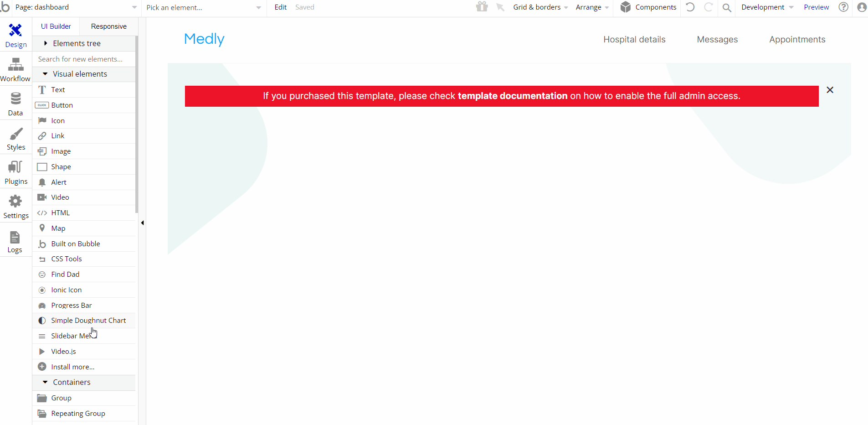Screen dimensions: 868x425
Task: Select the Link element
Action: point(84,136)
